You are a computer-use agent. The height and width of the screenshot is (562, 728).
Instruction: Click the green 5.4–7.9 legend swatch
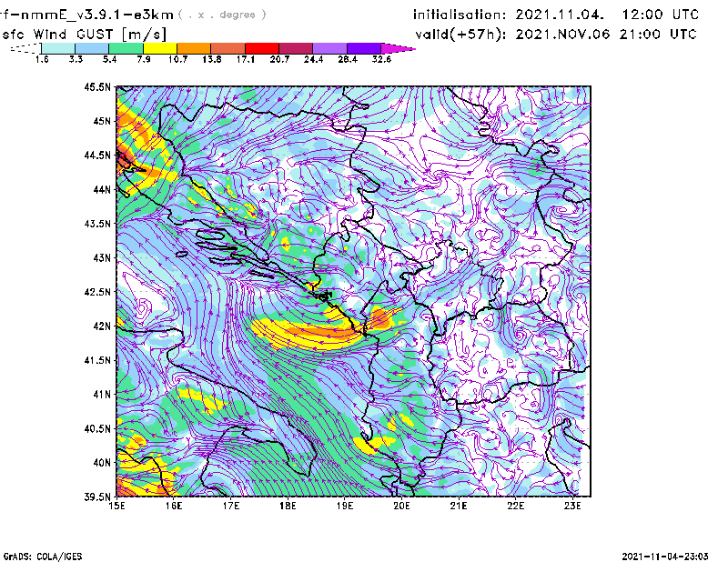(x=126, y=48)
